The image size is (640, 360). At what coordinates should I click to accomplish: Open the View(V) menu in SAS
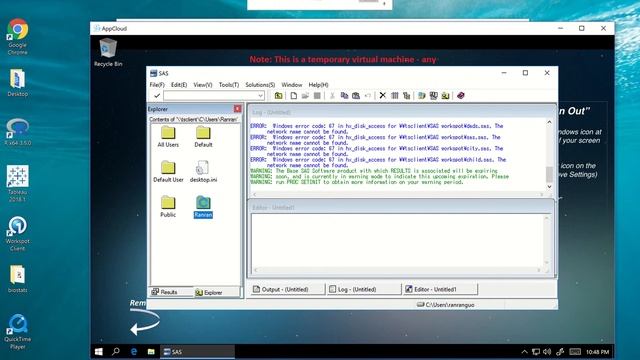click(x=203, y=85)
